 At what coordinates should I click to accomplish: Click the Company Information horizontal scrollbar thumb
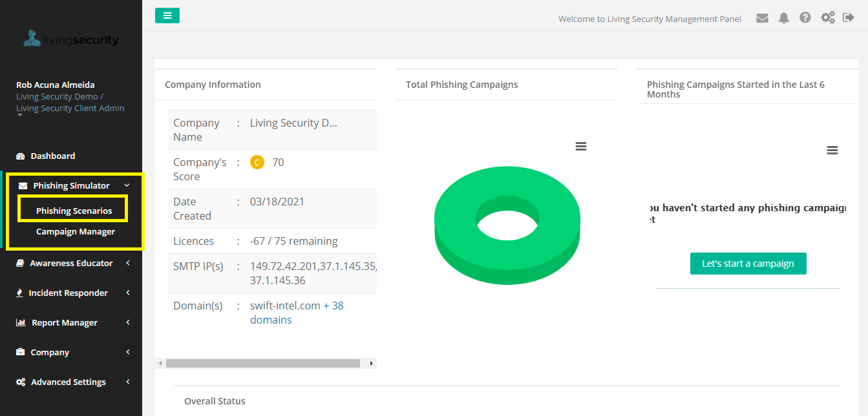[x=263, y=364]
